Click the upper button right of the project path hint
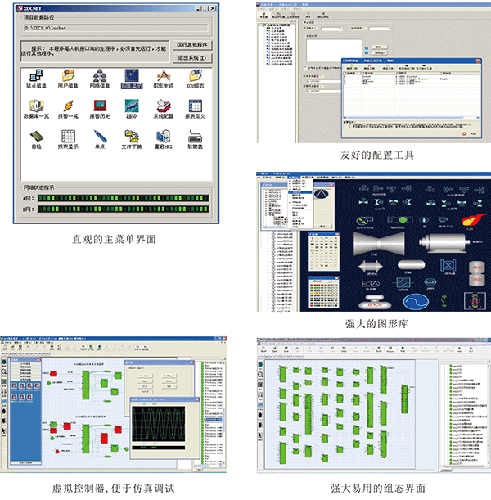491x500 pixels. click(192, 45)
